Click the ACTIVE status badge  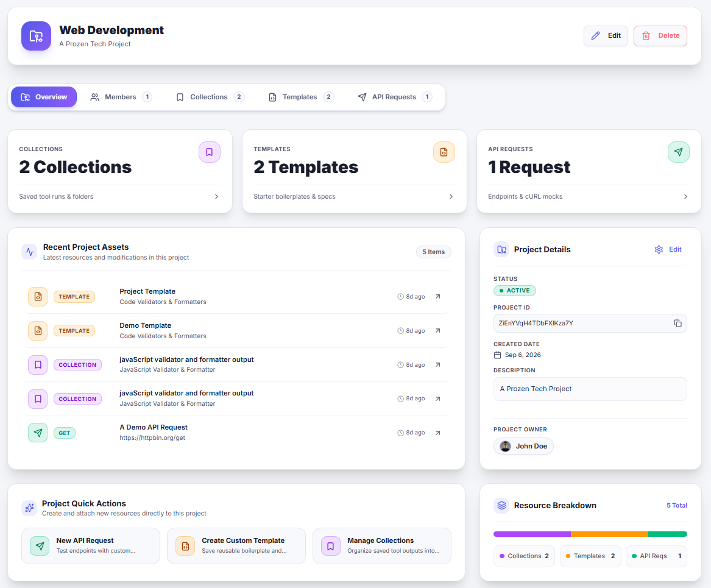(x=515, y=291)
